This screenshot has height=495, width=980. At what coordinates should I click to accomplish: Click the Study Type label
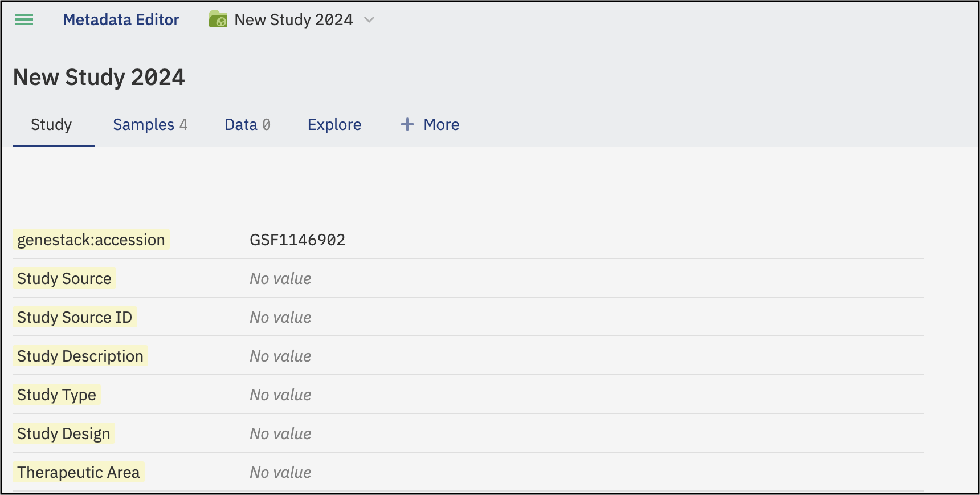point(57,395)
